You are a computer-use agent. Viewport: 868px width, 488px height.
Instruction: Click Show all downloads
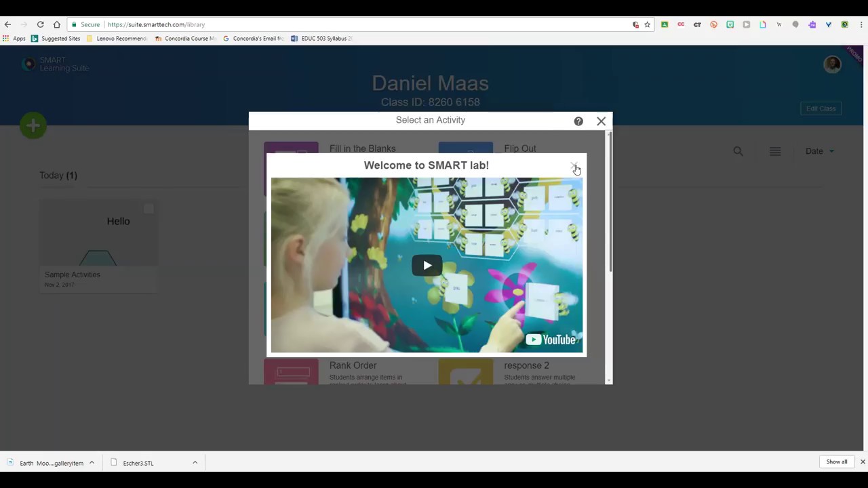(837, 462)
